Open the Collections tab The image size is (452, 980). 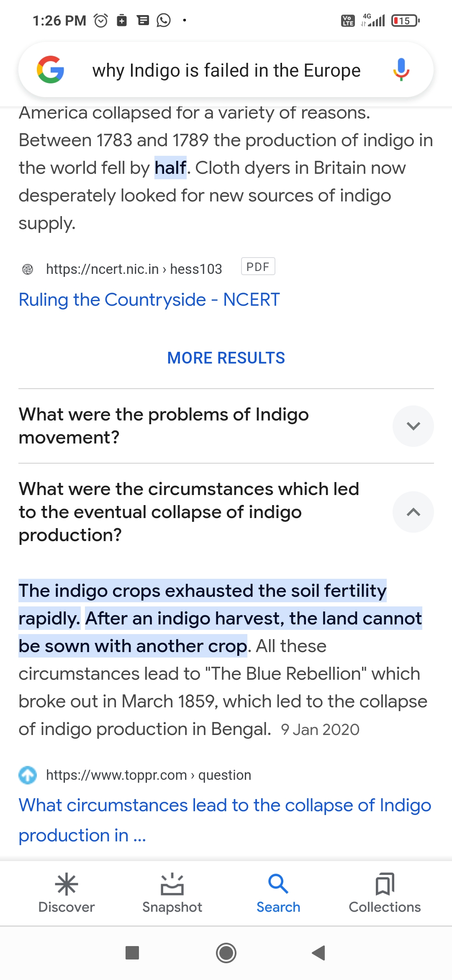[x=385, y=893]
